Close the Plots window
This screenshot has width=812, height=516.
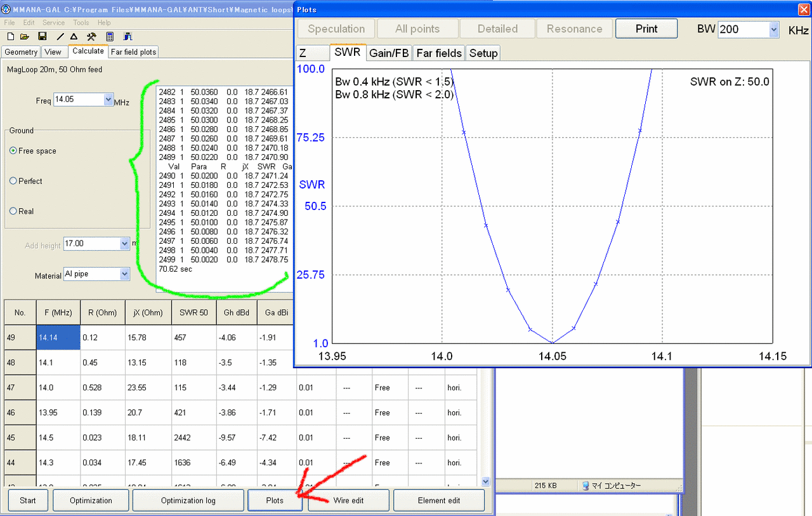[803, 10]
